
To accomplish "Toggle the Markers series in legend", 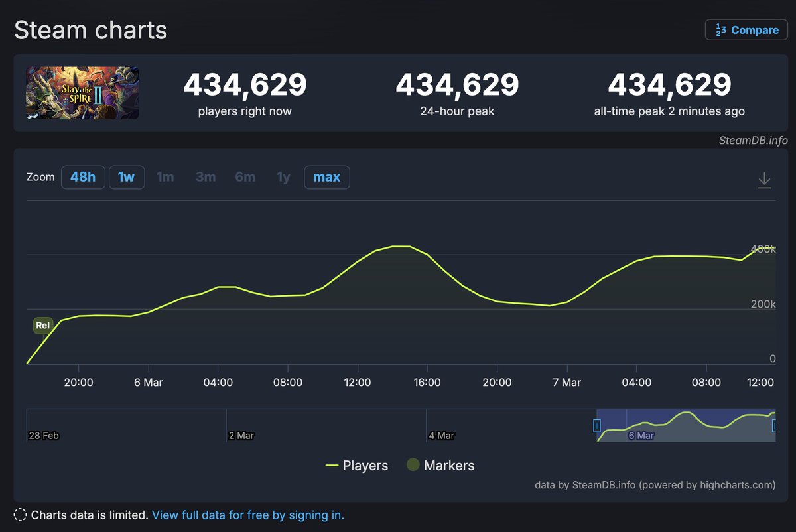I will tap(440, 466).
